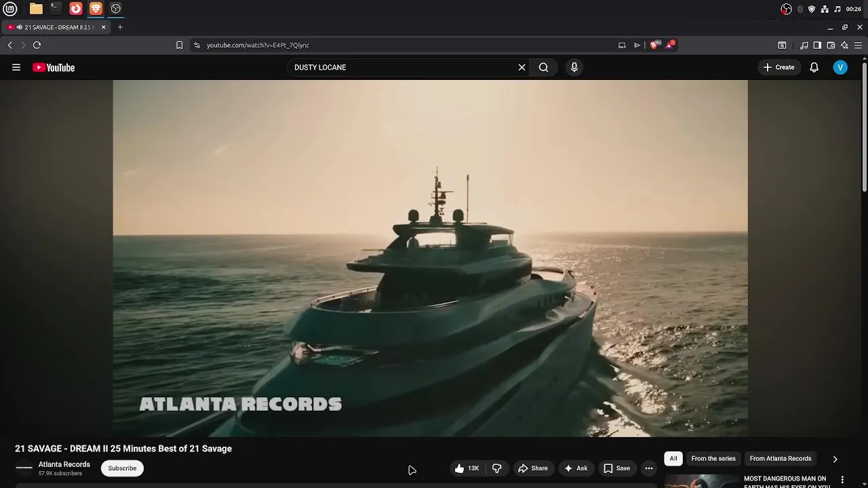
Task: Reload the YouTube page
Action: pos(37,45)
